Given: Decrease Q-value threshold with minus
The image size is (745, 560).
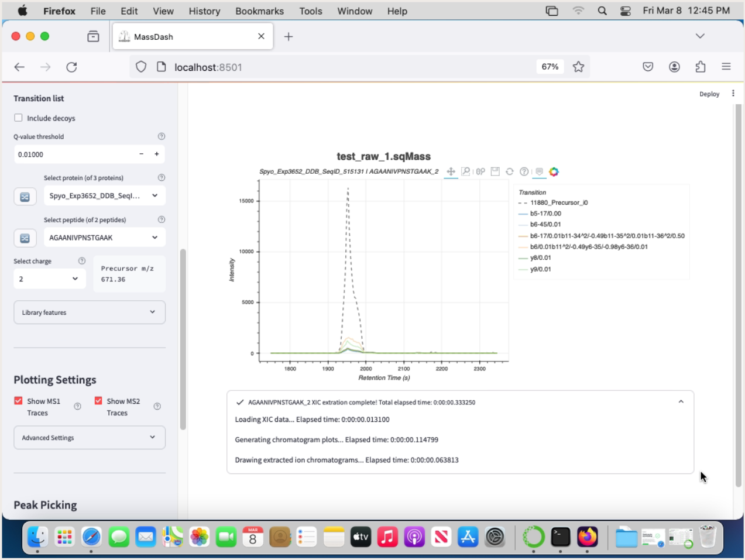Looking at the screenshot, I should (x=141, y=154).
